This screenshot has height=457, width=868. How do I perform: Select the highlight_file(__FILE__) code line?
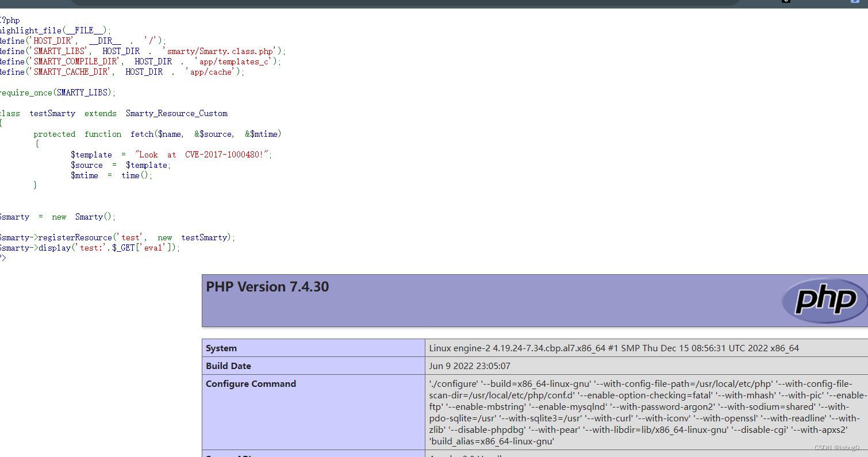tap(56, 30)
